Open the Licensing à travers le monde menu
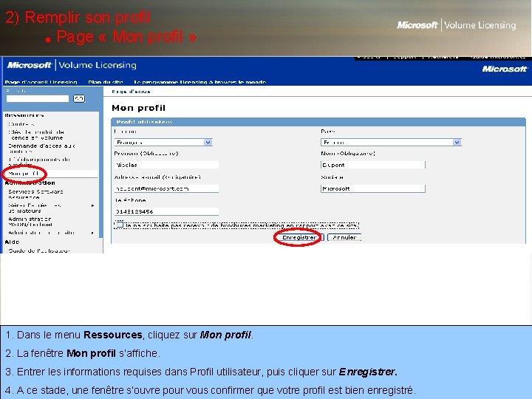This screenshot has height=399, width=532. click(199, 82)
